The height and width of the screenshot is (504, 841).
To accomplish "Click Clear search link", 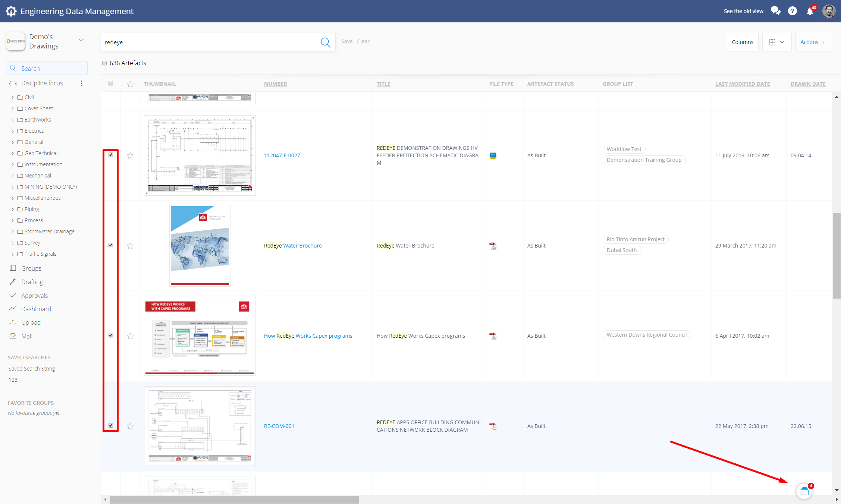I will pyautogui.click(x=363, y=41).
